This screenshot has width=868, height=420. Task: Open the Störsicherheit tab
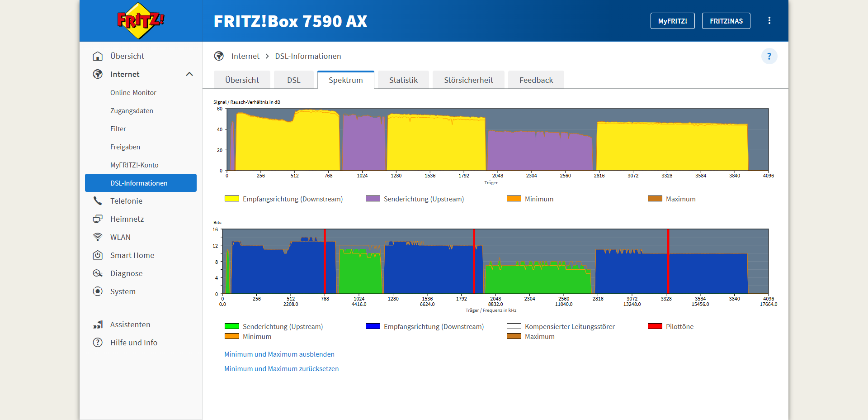pos(468,80)
